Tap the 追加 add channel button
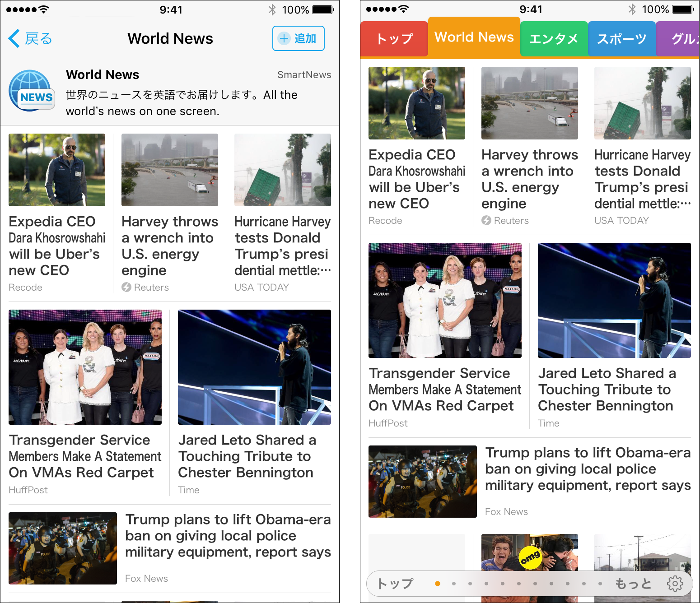This screenshot has width=700, height=603. [x=298, y=38]
